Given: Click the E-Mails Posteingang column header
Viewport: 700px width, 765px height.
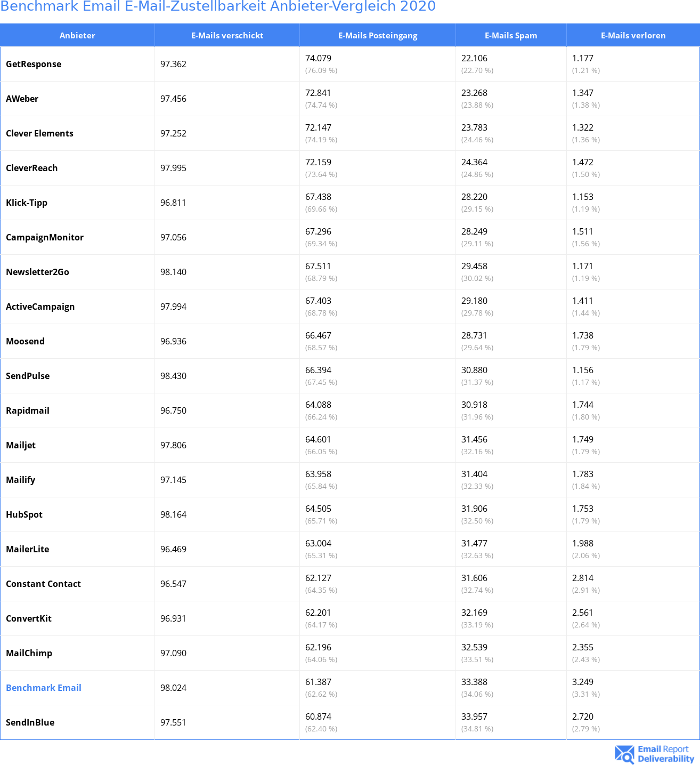Looking at the screenshot, I should [x=378, y=36].
